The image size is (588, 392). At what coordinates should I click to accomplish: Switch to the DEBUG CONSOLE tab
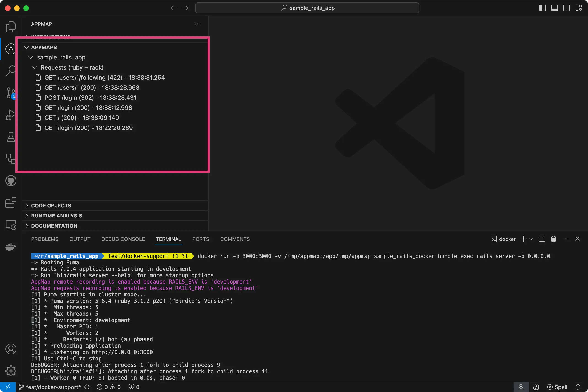123,239
